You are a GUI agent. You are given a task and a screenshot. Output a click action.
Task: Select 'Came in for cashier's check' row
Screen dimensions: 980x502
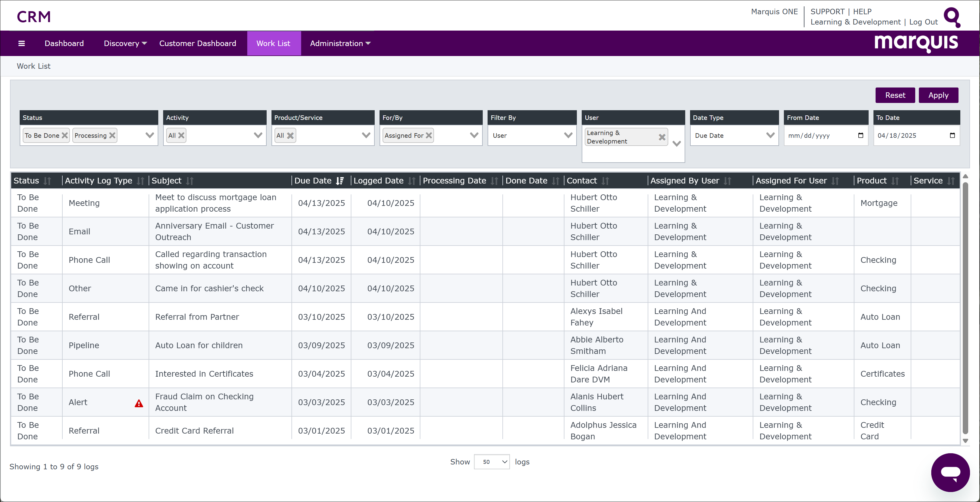tap(485, 289)
